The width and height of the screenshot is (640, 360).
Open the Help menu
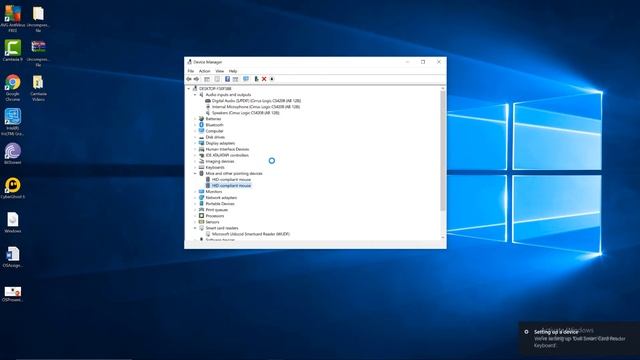click(233, 71)
